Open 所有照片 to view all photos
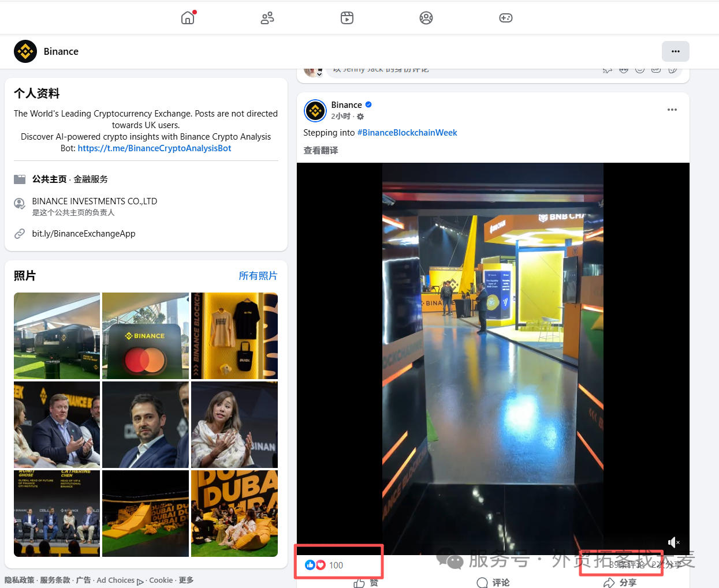Image resolution: width=719 pixels, height=588 pixels. click(x=258, y=276)
